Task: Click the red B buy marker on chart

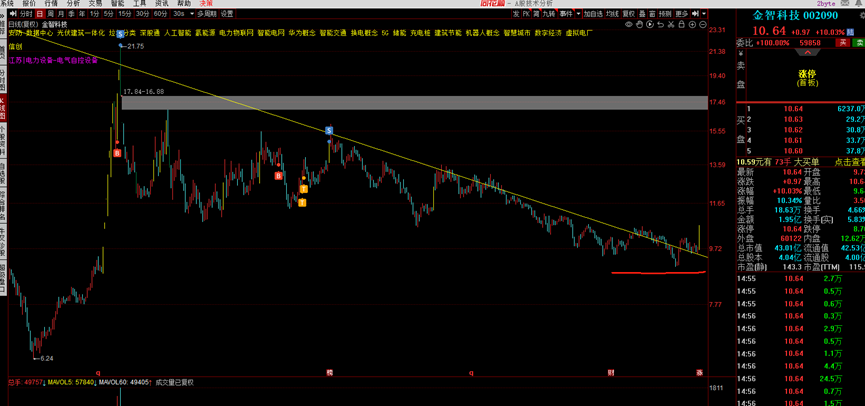Action: pos(117,153)
